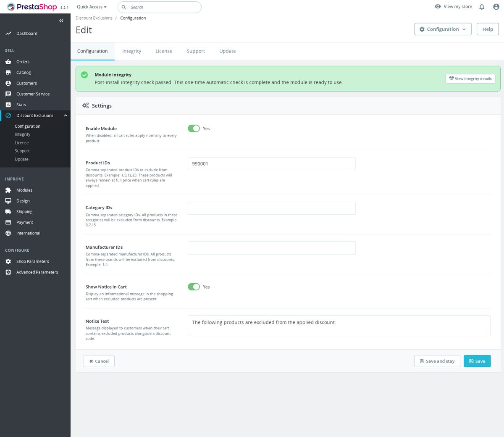Click the Notice Text textarea
Image resolution: width=504 pixels, height=437 pixels.
coord(339,326)
